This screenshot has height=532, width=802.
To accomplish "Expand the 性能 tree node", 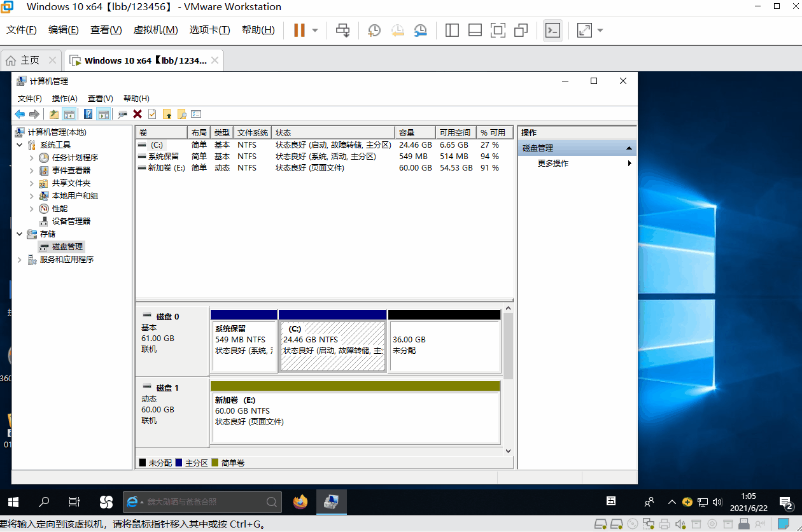I will (x=32, y=209).
